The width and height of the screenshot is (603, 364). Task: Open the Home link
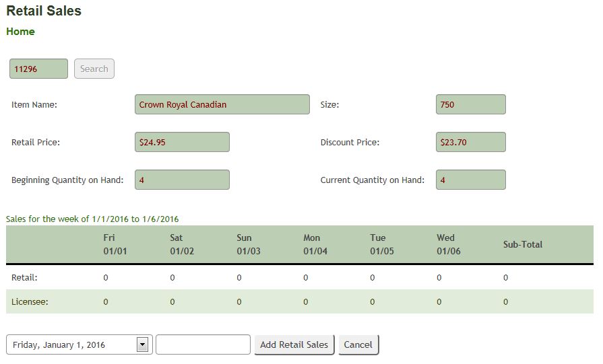coord(20,32)
